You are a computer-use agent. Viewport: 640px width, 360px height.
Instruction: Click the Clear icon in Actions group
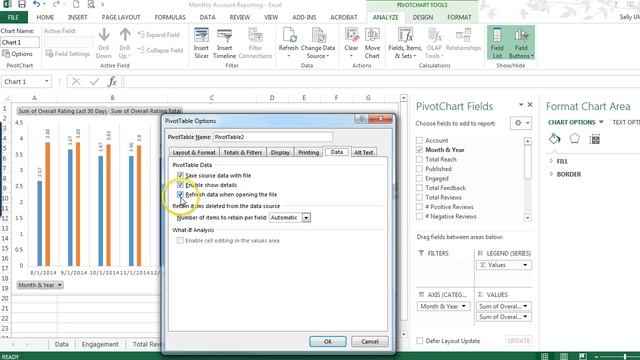coord(351,35)
